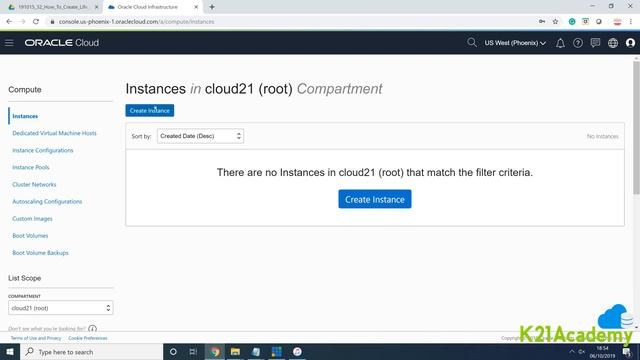Open a new browser tab

(x=212, y=7)
